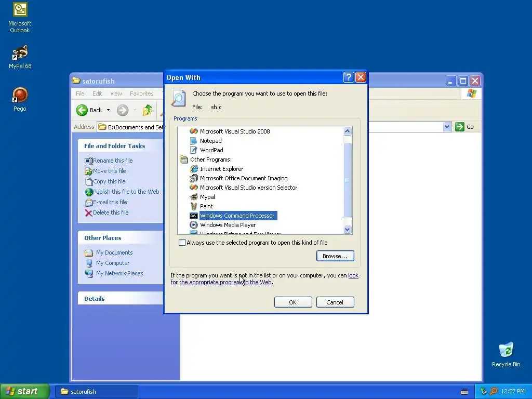This screenshot has height=399, width=532.
Task: Open the Favorites menu in satorufish
Action: tap(141, 94)
